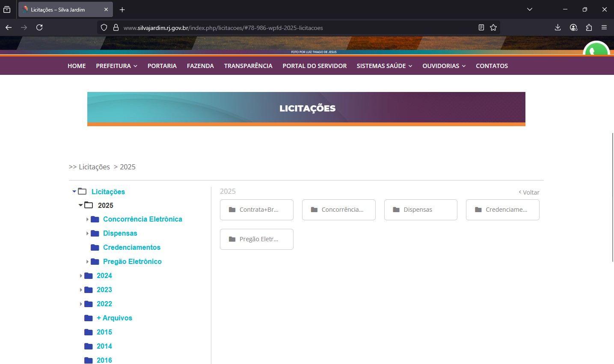This screenshot has width=614, height=364.
Task: Open Portal do Servidor menu item
Action: pyautogui.click(x=314, y=66)
